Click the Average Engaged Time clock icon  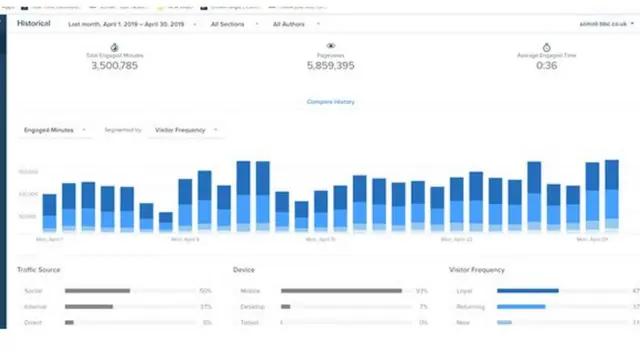coord(547,47)
